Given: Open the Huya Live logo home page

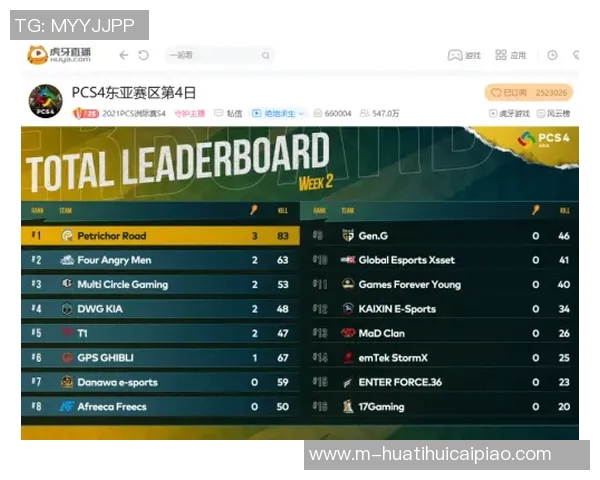Looking at the screenshot, I should (x=59, y=55).
